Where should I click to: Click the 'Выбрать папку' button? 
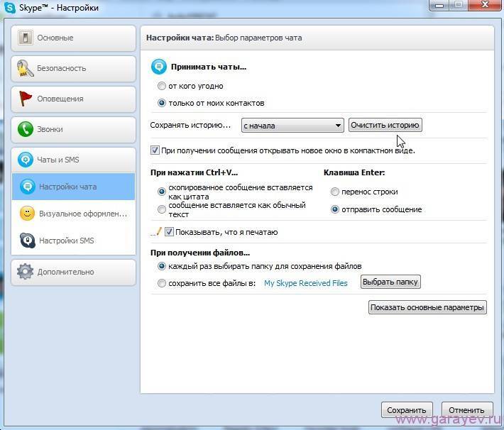coord(390,282)
